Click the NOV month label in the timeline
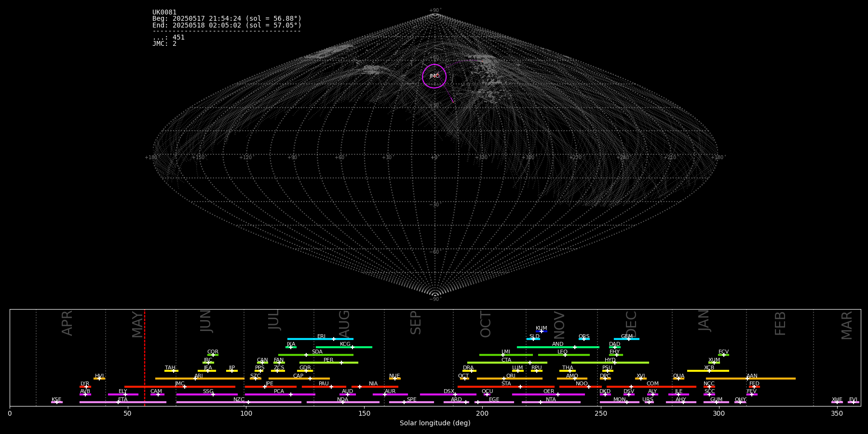The width and height of the screenshot is (868, 434). coord(559,325)
